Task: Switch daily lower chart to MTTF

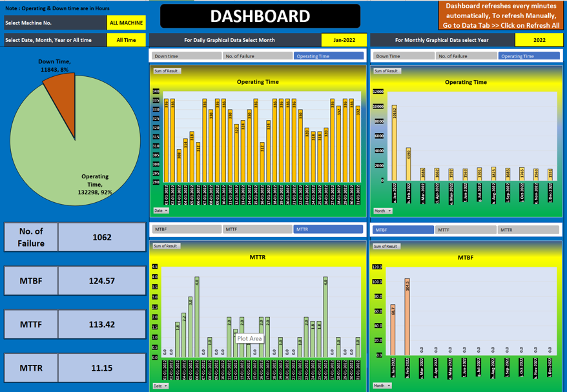Action: pyautogui.click(x=257, y=229)
